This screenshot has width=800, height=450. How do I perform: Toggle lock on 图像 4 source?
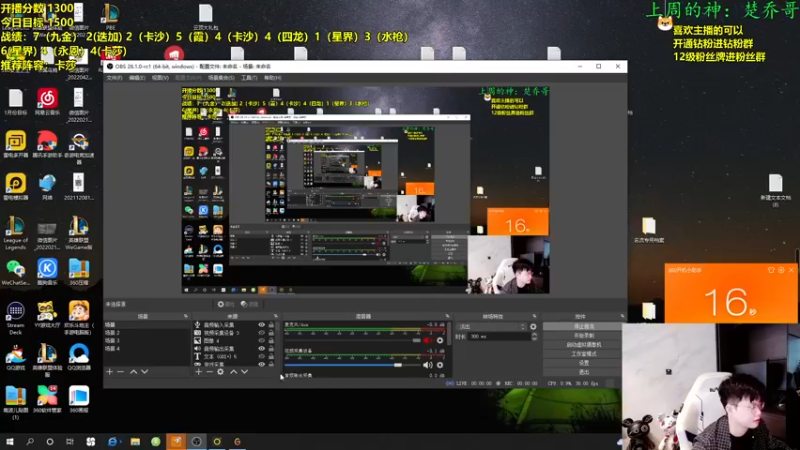click(x=271, y=341)
